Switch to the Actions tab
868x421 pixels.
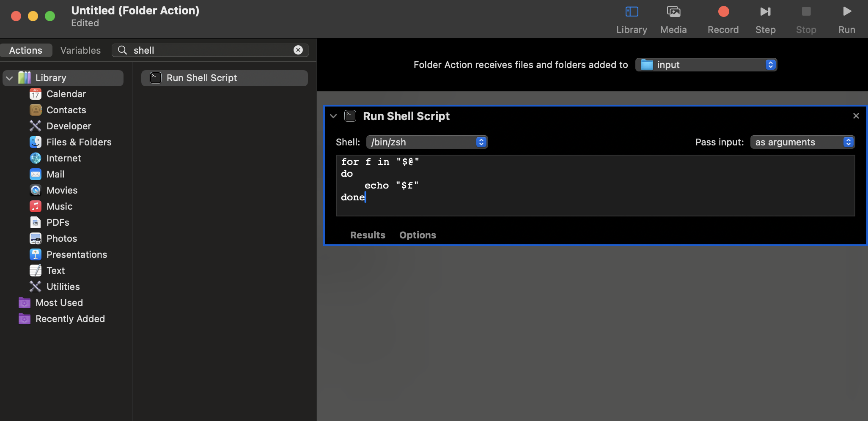[26, 50]
